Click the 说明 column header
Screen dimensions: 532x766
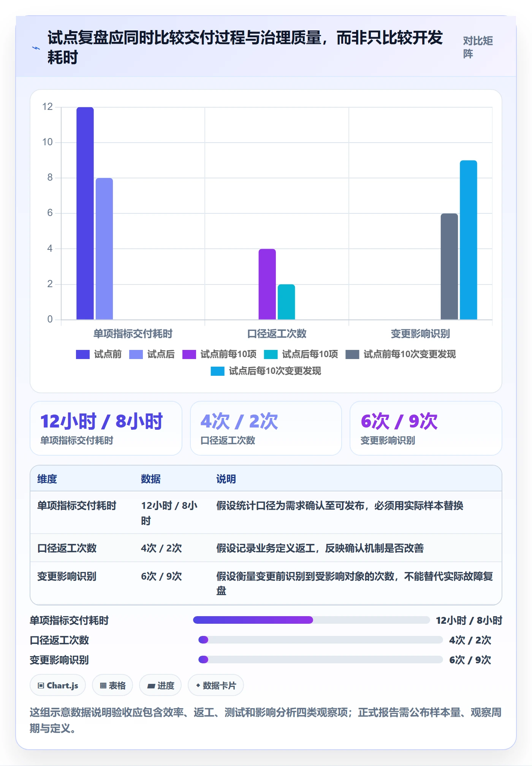(x=226, y=479)
